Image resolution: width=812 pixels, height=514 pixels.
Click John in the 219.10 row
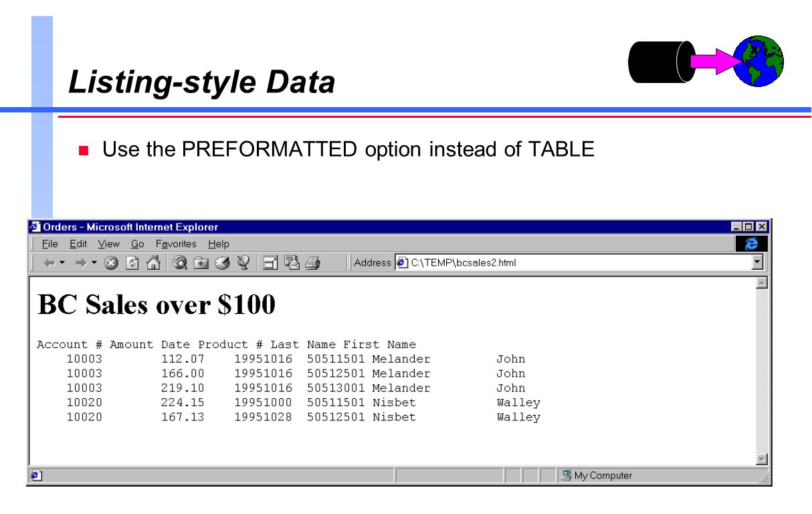[x=511, y=388]
